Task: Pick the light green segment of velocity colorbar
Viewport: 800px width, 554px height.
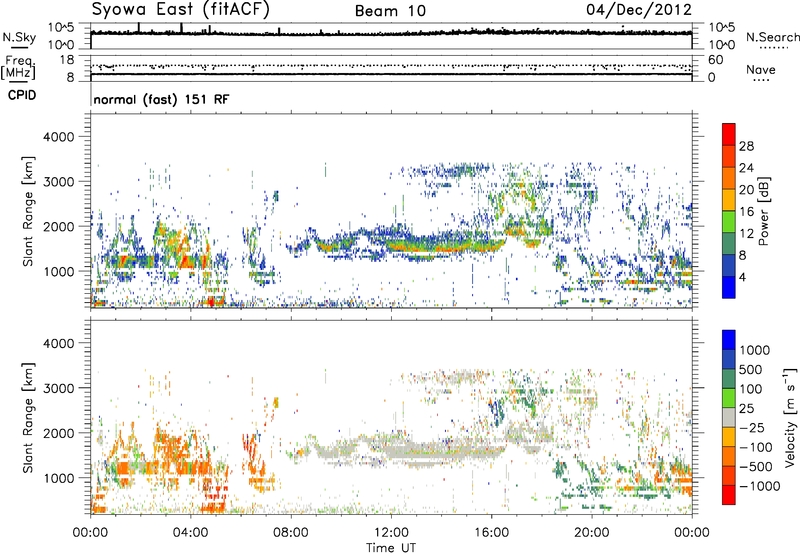Action: coord(729,398)
